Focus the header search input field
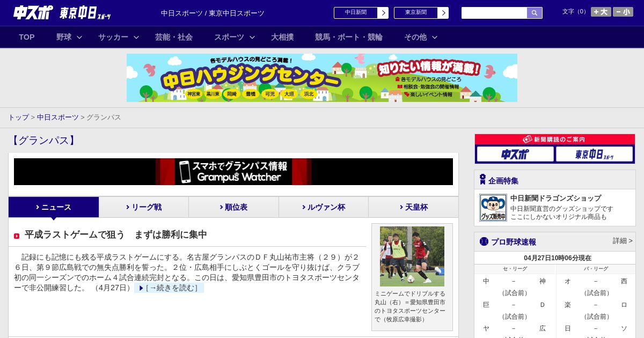644x338 pixels. (x=494, y=13)
